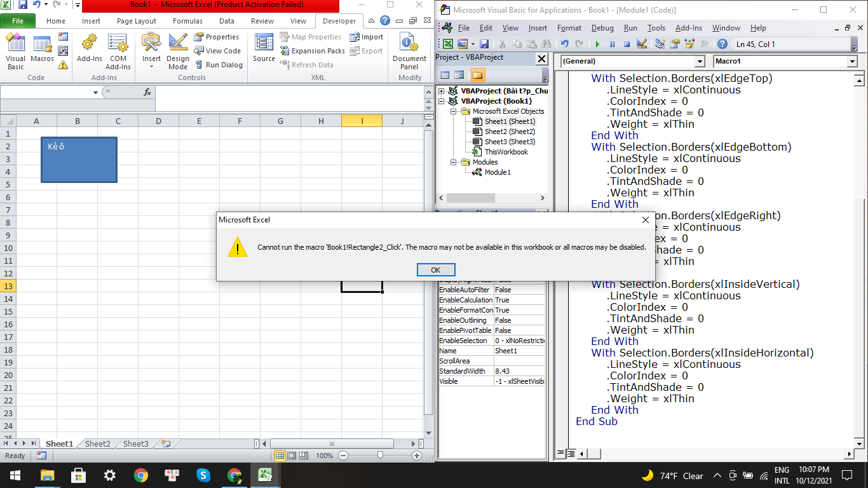Open Object Browser from VBA toolbar
868x488 pixels.
(689, 44)
